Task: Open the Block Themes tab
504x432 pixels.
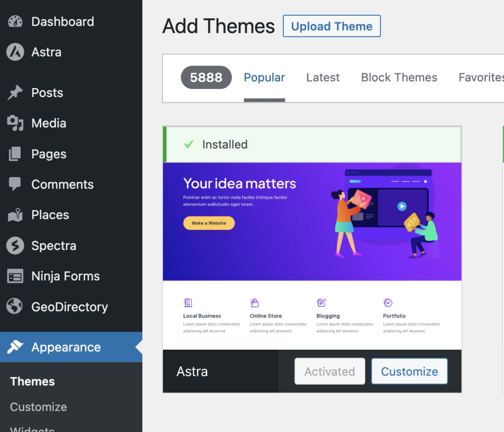Action: click(x=399, y=78)
